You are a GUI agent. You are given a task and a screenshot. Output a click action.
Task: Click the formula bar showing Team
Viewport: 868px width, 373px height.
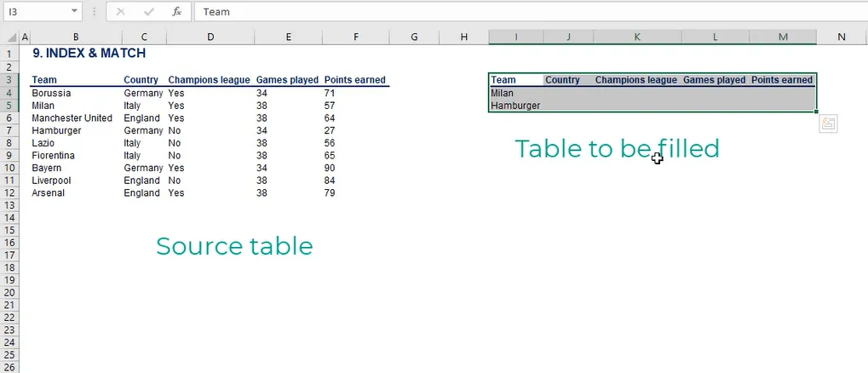531,11
